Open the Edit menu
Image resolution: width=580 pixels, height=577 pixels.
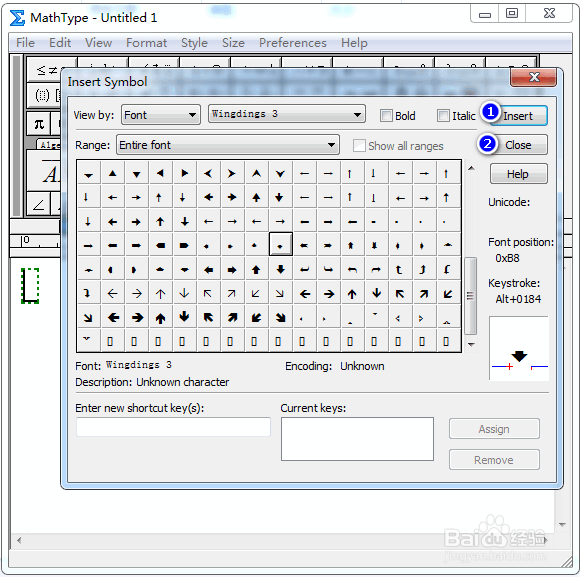[60, 43]
